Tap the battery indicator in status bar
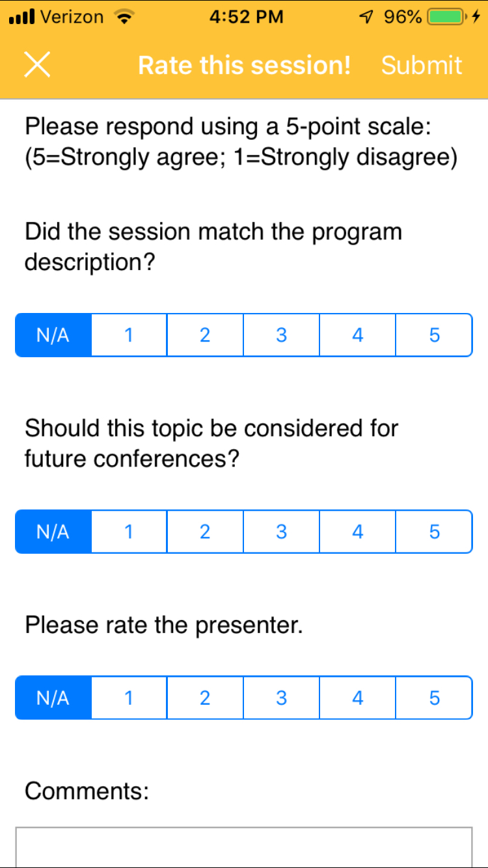 (446, 17)
